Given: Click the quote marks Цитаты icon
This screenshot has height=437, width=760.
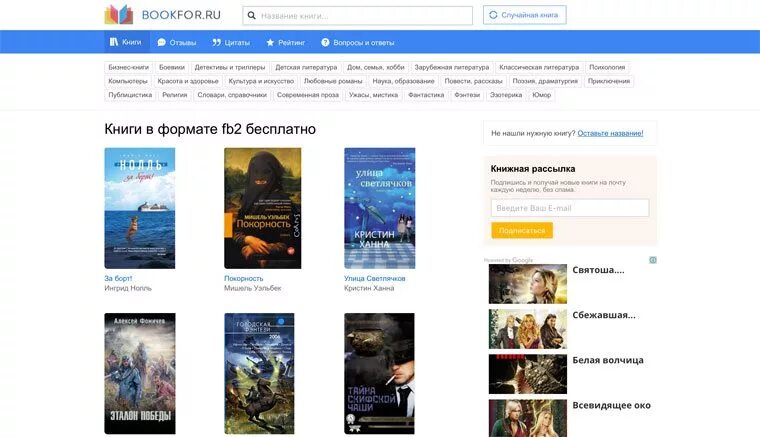Looking at the screenshot, I should tap(217, 43).
